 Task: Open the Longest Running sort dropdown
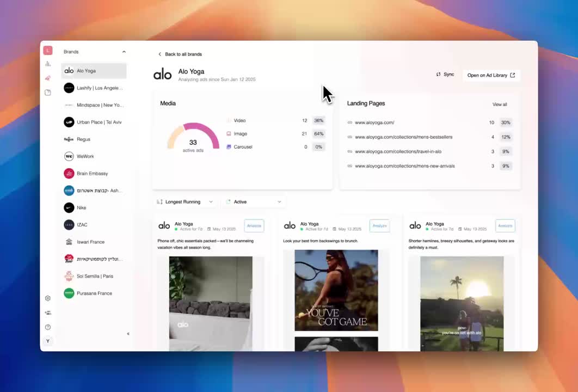[x=185, y=201]
